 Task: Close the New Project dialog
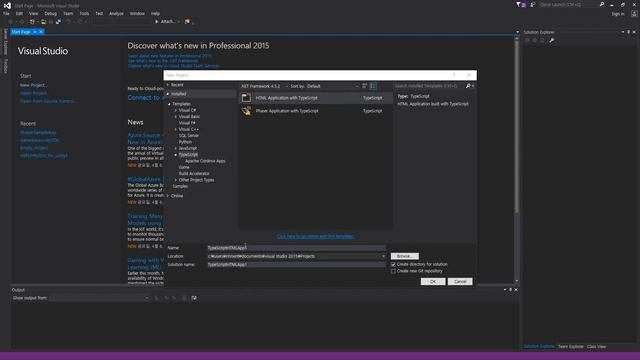(x=469, y=75)
